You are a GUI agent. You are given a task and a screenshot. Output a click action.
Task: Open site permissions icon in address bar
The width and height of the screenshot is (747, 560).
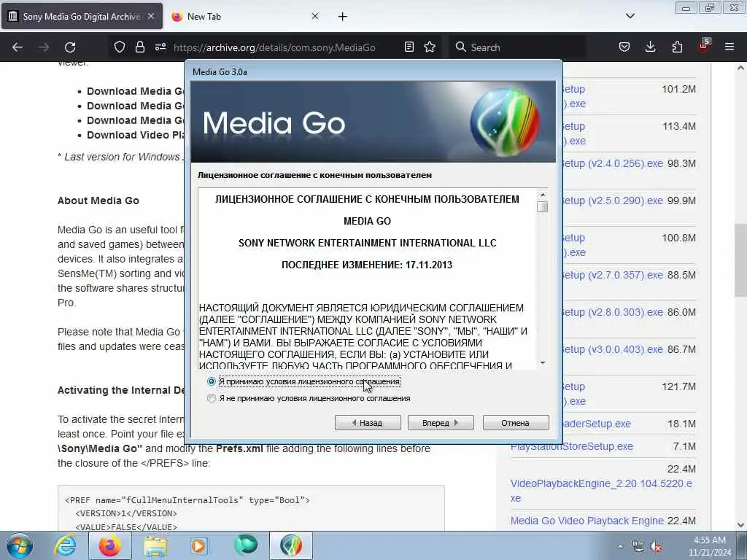[x=160, y=47]
